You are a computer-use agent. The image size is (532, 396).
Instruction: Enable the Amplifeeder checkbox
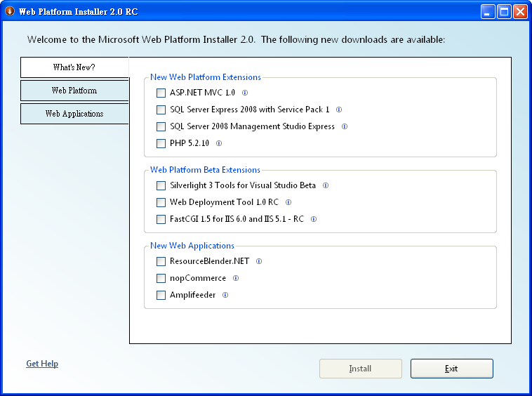(x=161, y=295)
